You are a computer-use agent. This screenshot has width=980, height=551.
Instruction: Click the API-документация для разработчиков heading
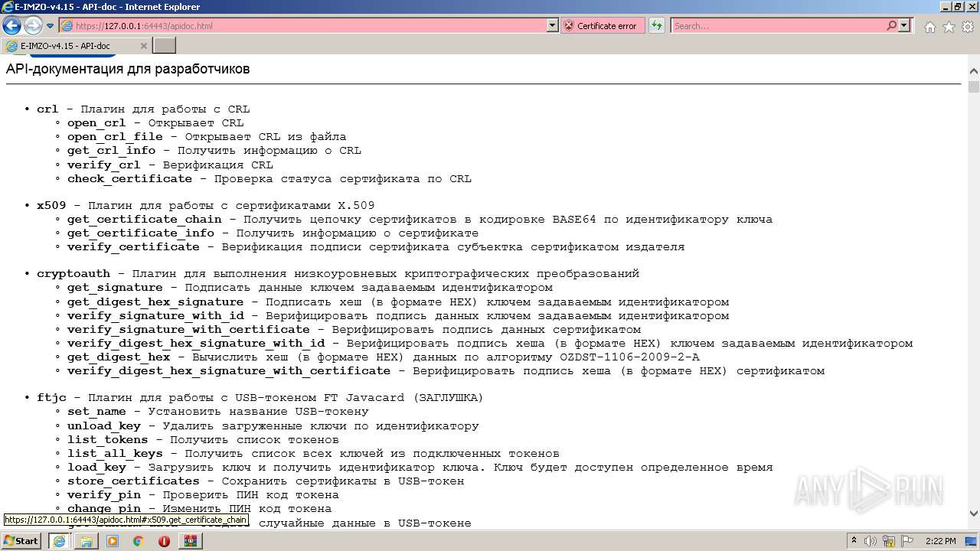click(x=128, y=69)
